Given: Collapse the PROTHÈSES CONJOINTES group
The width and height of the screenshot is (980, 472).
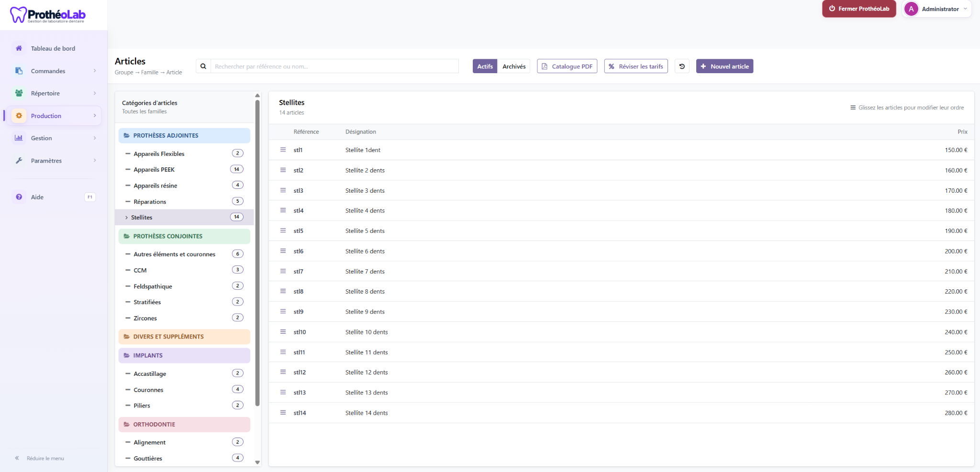Looking at the screenshot, I should pyautogui.click(x=184, y=236).
